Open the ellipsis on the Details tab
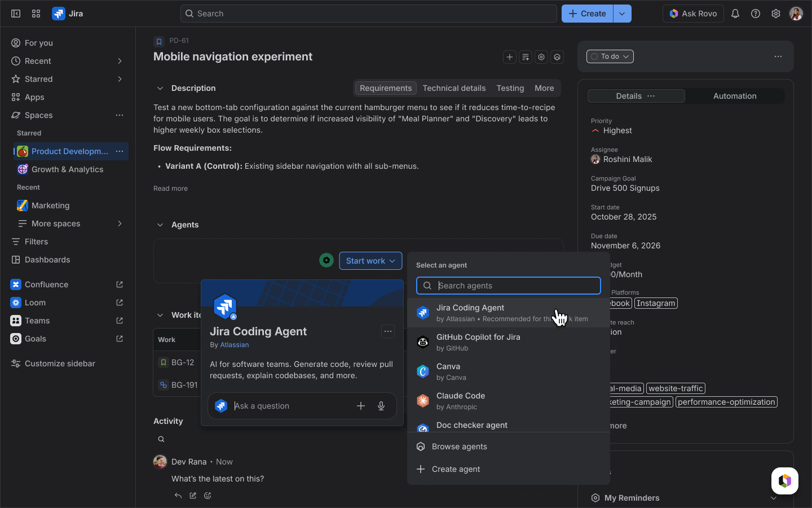This screenshot has height=508, width=812. coord(651,96)
